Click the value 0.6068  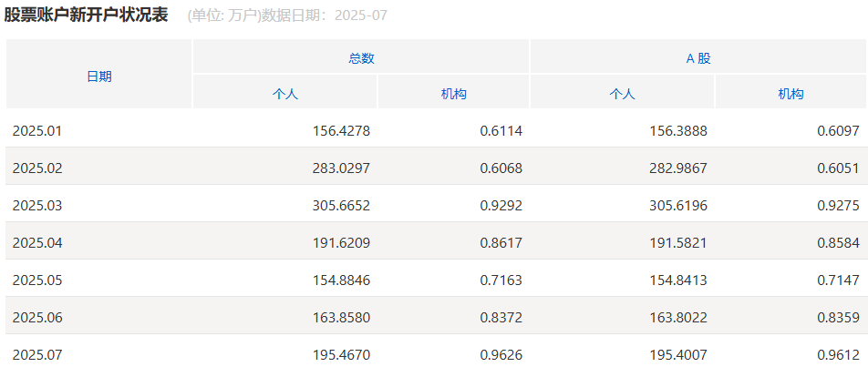click(x=501, y=168)
